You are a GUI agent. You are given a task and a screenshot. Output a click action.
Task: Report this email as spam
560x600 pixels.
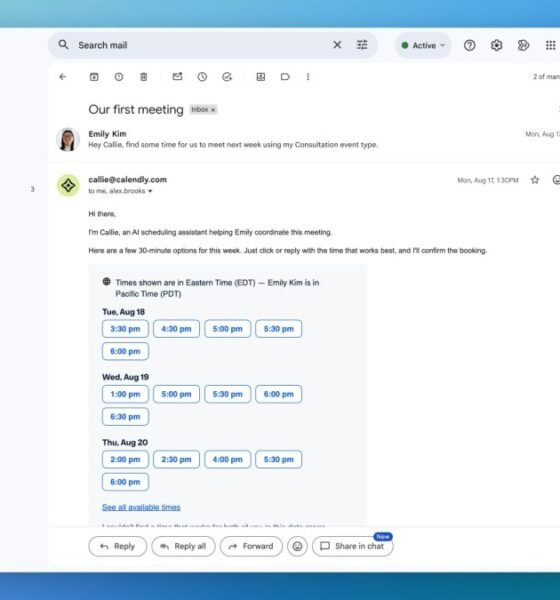point(119,77)
